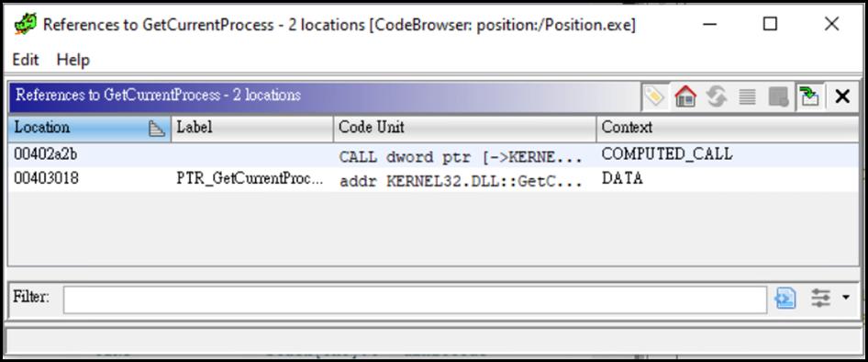Click the Ghidra dragon window icon
This screenshot has width=868, height=362.
[x=25, y=25]
